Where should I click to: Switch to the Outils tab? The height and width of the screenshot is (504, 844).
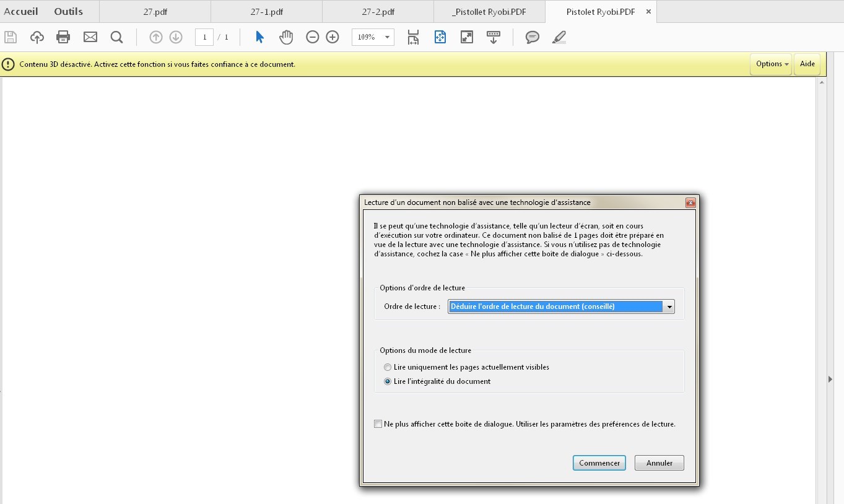point(68,11)
